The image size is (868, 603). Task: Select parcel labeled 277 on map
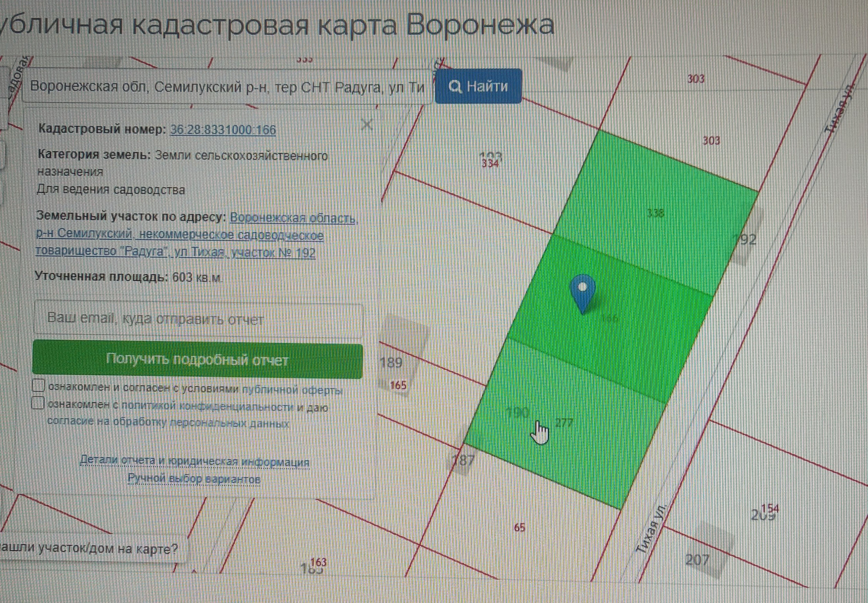pyautogui.click(x=564, y=423)
